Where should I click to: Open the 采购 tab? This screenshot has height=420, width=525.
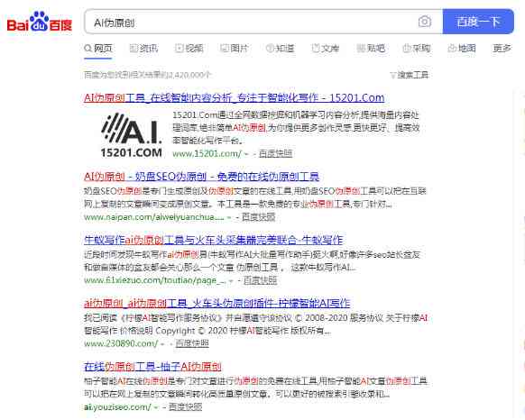(x=416, y=49)
